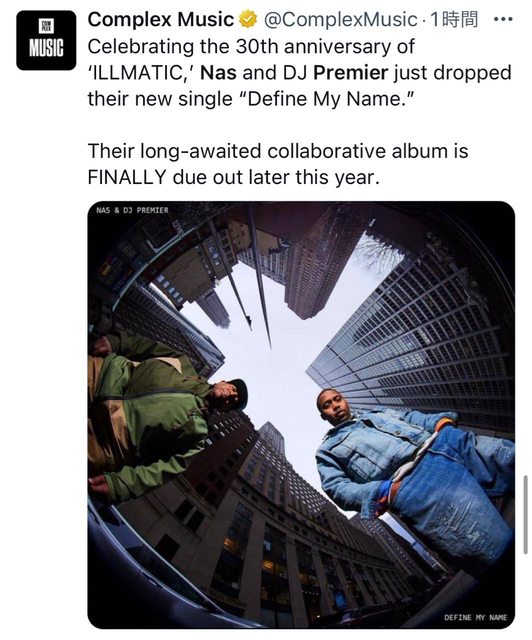This screenshot has width=532, height=640.
Task: Click the bold Nas keyword in the tweet
Action: click(x=218, y=73)
